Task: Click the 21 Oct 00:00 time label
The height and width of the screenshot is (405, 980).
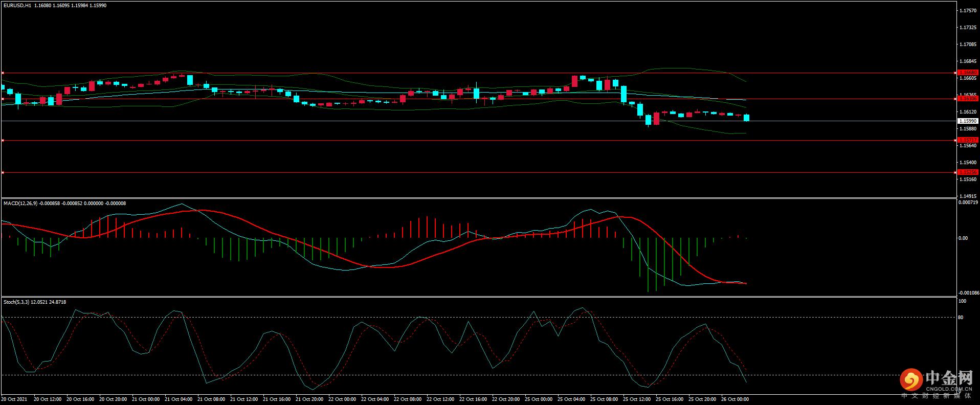Action: (x=146, y=399)
